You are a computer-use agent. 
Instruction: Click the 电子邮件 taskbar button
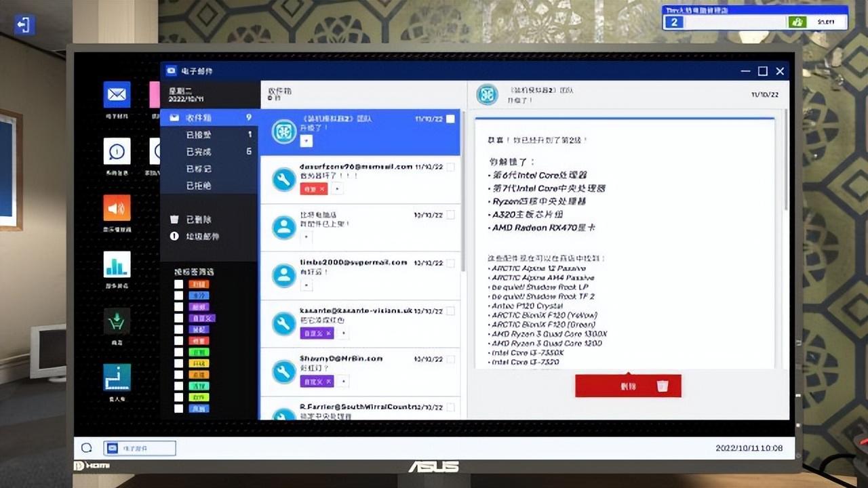point(139,448)
